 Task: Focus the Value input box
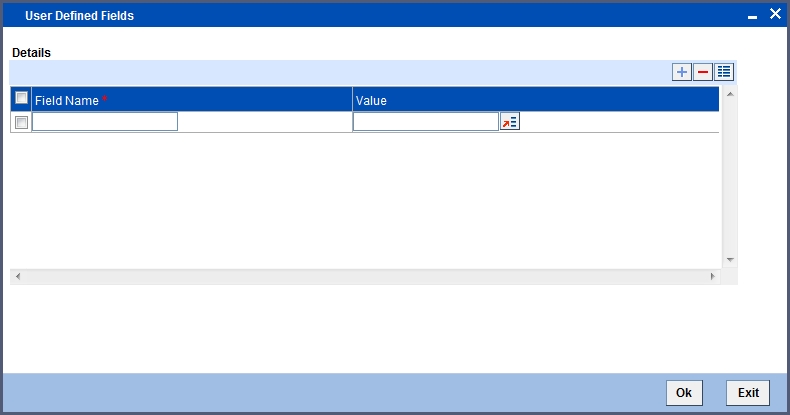coord(426,122)
